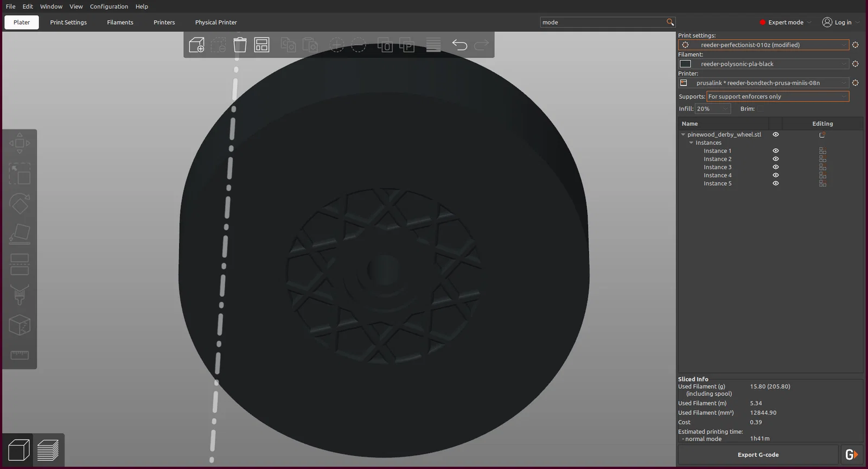868x469 pixels.
Task: Select the Rotate tool in left toolbar
Action: [20, 204]
